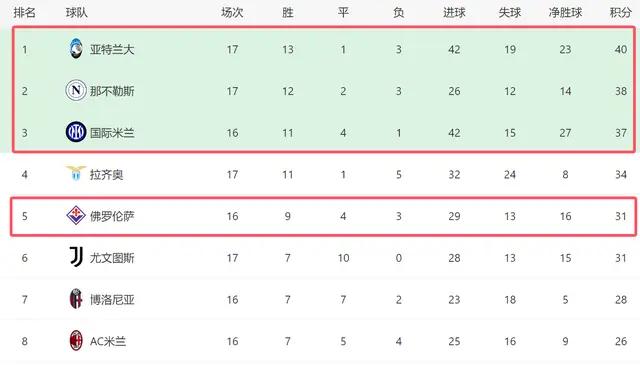640x367 pixels.
Task: Sort by the 进球 column header
Action: [x=454, y=13]
